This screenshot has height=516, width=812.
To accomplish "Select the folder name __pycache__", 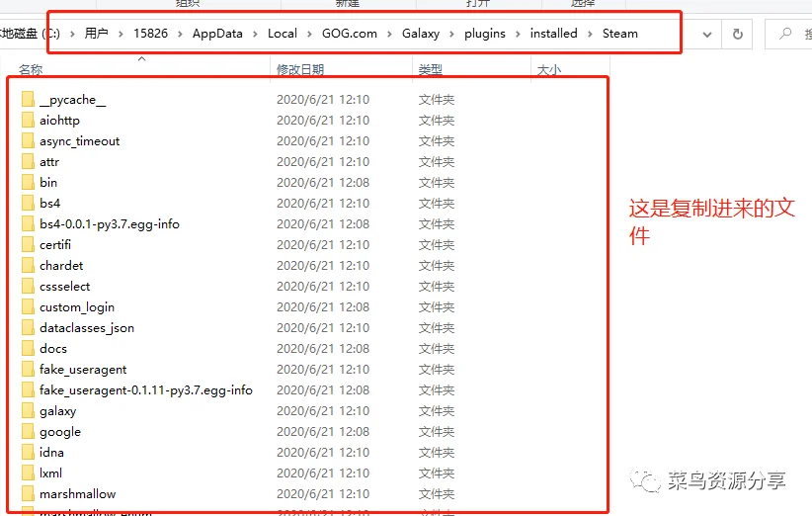I will tap(72, 100).
